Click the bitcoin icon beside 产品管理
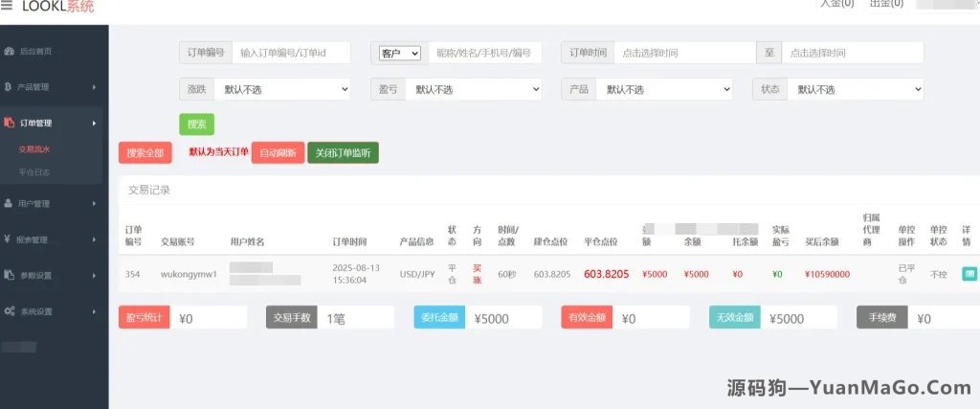 [x=8, y=87]
